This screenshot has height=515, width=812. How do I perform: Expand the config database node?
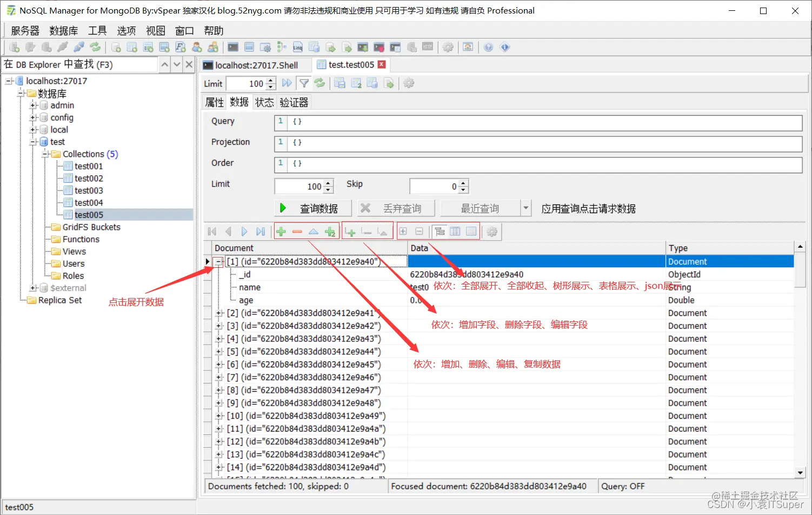[x=34, y=117]
